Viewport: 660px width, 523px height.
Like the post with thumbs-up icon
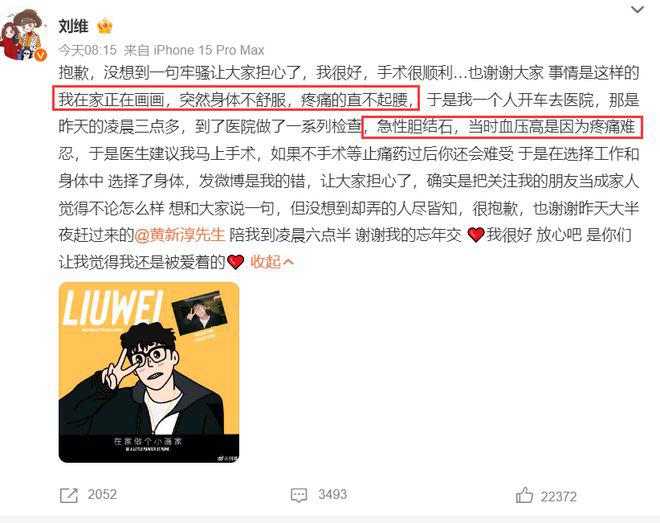[x=524, y=495]
